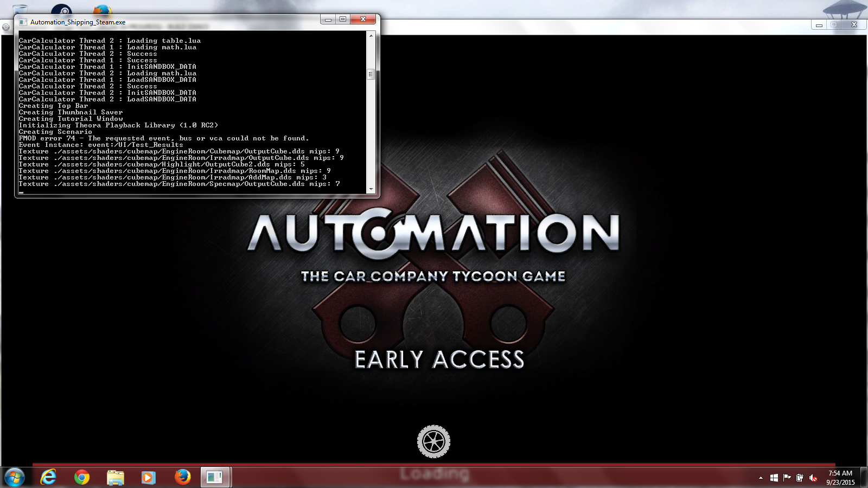Launch Firefox from the taskbar
The image size is (868, 488).
click(182, 477)
